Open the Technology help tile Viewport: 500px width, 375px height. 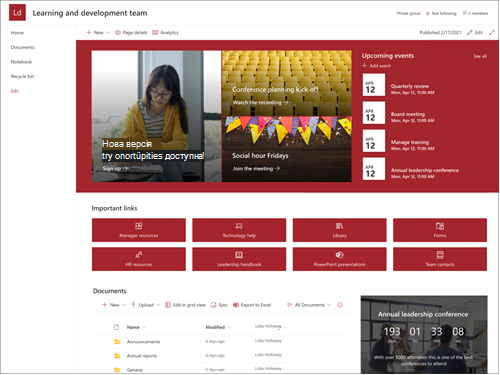[239, 230]
